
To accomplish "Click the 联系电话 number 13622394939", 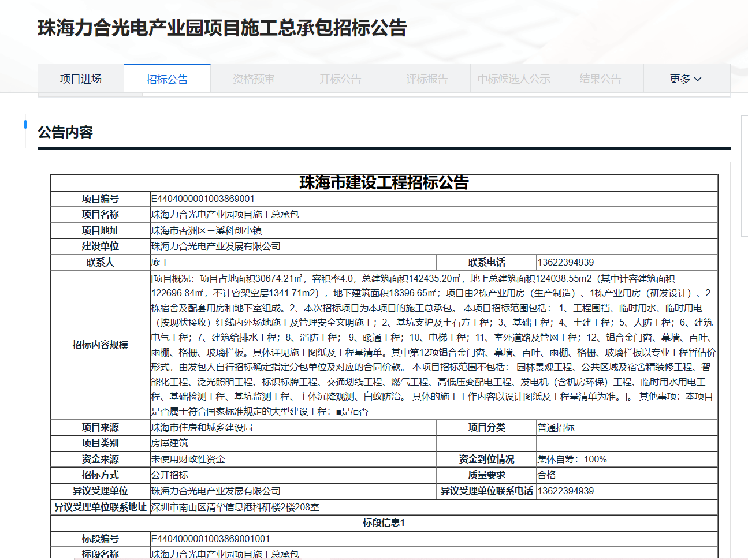I will point(565,263).
